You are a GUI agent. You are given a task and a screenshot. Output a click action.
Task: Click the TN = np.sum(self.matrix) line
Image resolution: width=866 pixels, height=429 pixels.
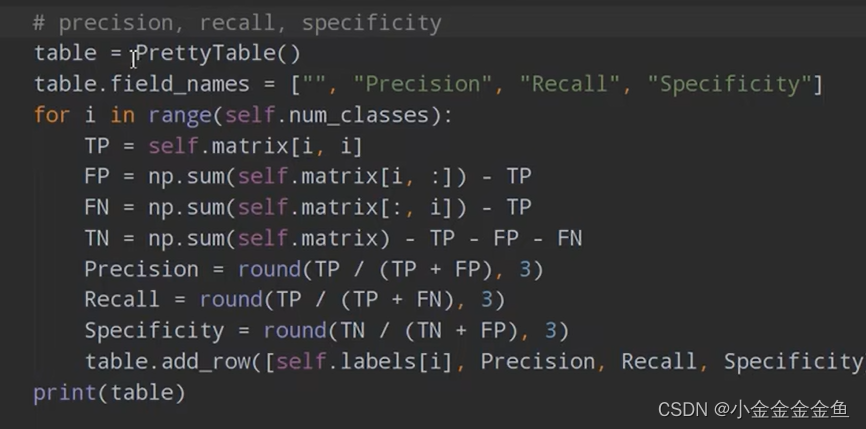(334, 239)
